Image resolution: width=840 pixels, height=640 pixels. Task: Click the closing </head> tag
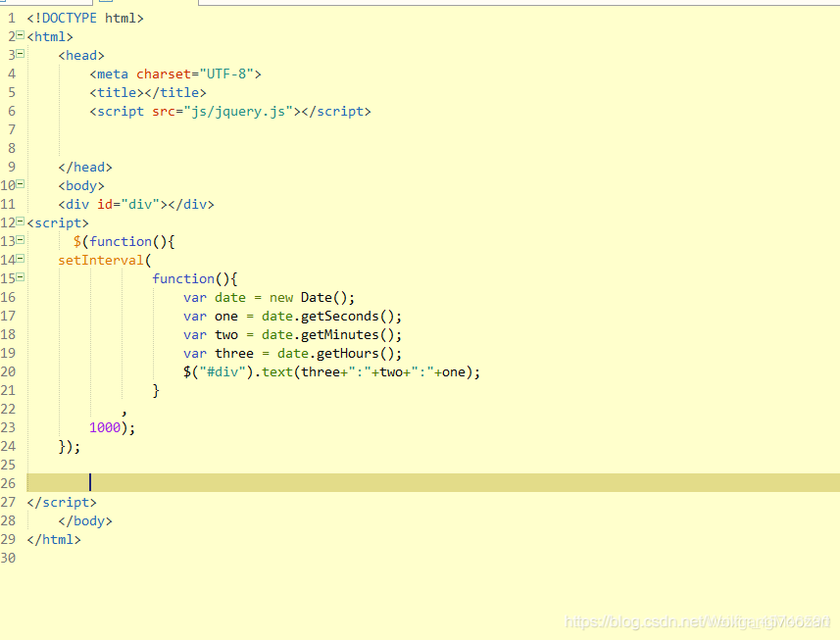[85, 167]
